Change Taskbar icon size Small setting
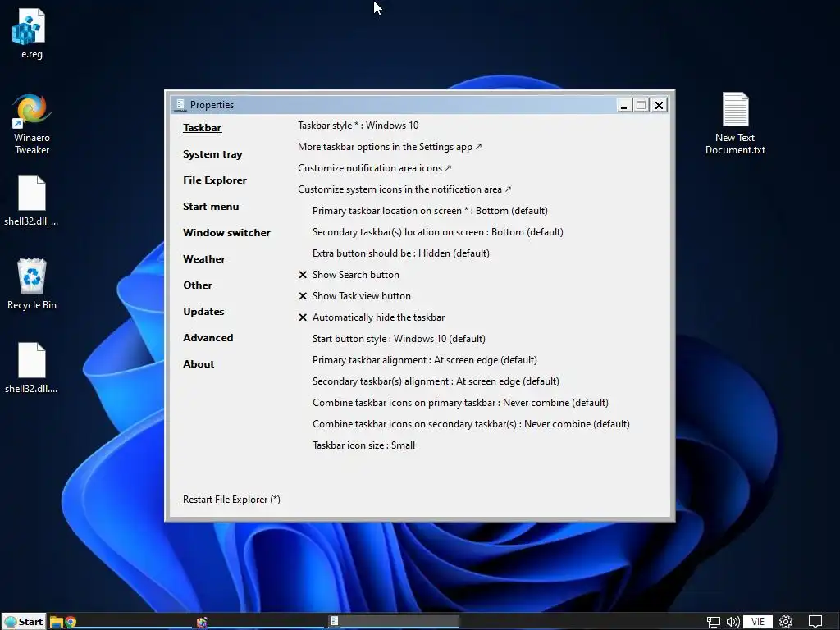Image resolution: width=840 pixels, height=630 pixels. pos(363,445)
